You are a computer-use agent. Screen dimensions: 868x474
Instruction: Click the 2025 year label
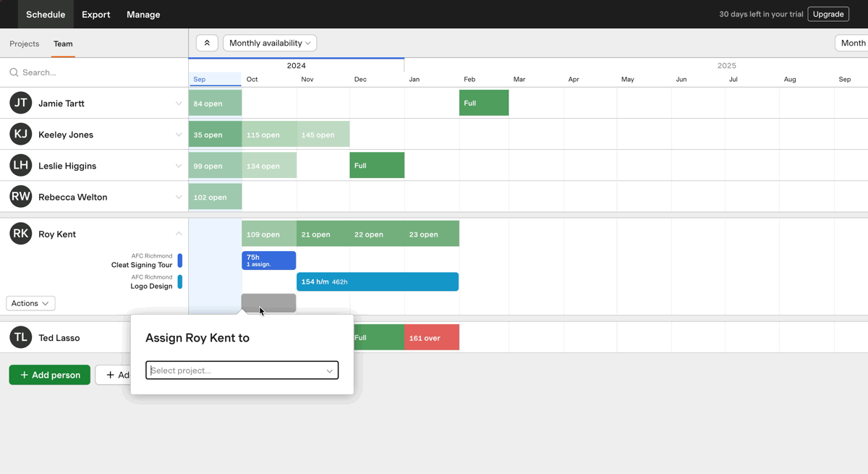pyautogui.click(x=727, y=66)
